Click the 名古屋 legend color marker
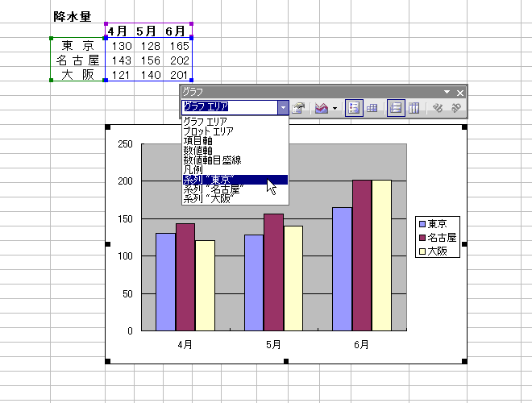This screenshot has width=532, height=403. click(x=422, y=238)
